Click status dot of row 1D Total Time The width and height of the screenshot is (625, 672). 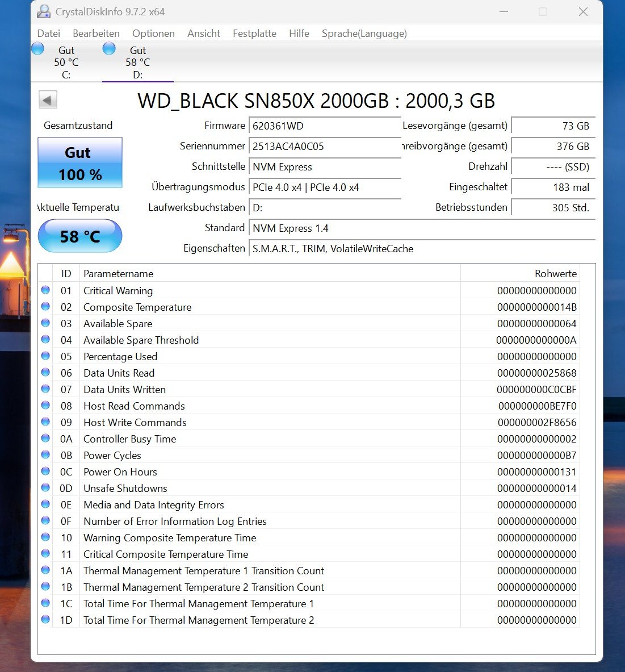pos(45,619)
